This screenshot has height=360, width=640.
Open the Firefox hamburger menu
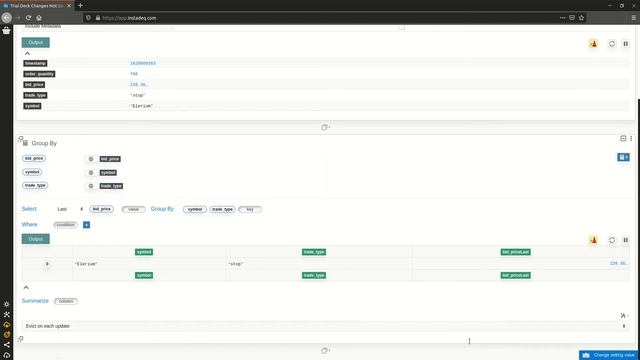point(633,18)
